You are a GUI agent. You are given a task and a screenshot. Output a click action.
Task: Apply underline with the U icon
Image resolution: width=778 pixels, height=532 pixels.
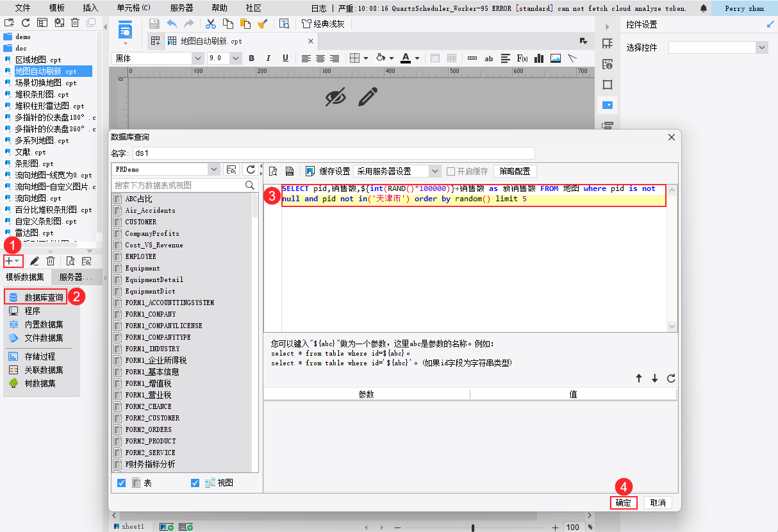tap(286, 58)
